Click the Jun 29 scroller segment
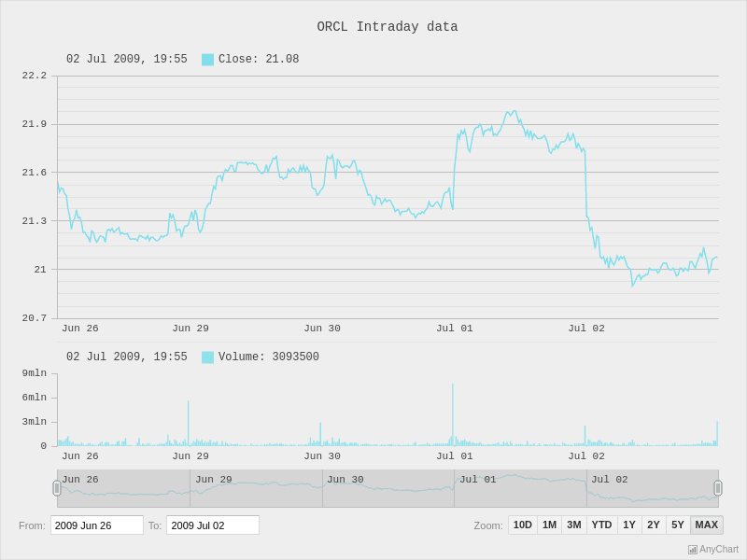Screen dimensions: 747x560 (256, 488)
